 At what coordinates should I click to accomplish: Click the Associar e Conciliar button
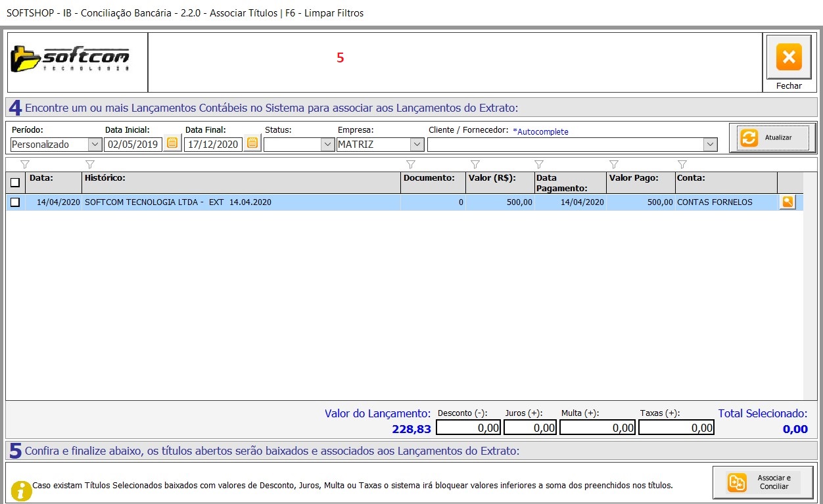[x=763, y=482]
